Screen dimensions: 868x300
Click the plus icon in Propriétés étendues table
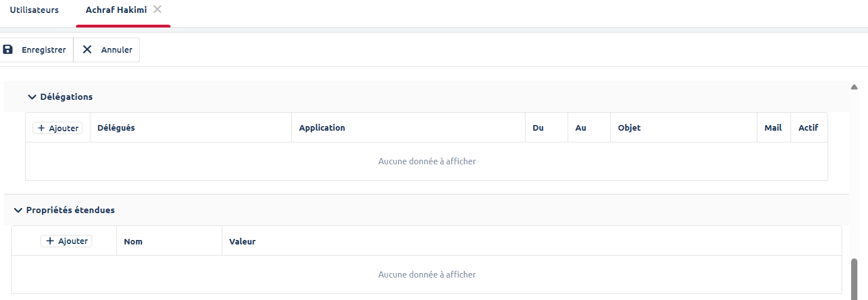[x=50, y=241]
